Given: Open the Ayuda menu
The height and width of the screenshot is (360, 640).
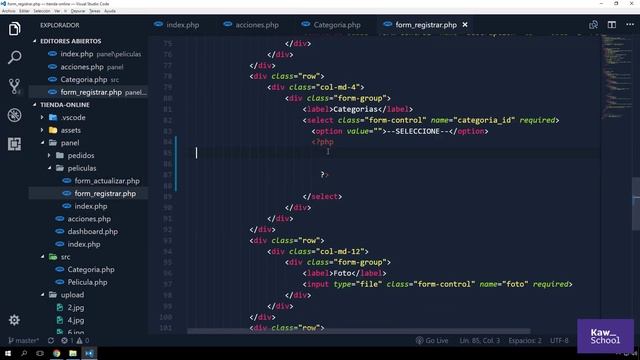Looking at the screenshot, I should point(110,11).
